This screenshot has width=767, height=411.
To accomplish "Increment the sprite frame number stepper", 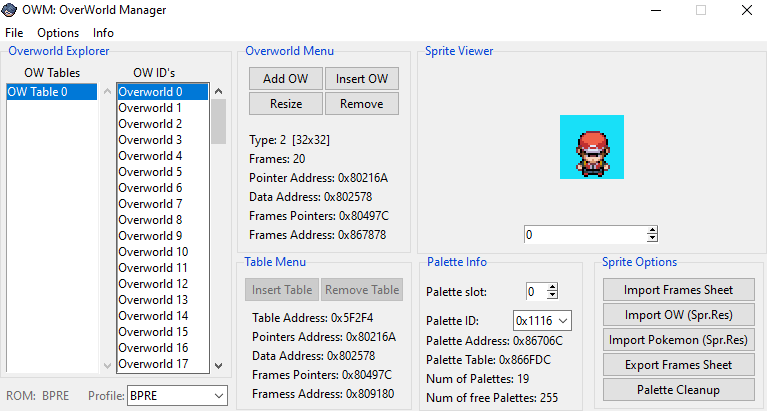I will [652, 230].
